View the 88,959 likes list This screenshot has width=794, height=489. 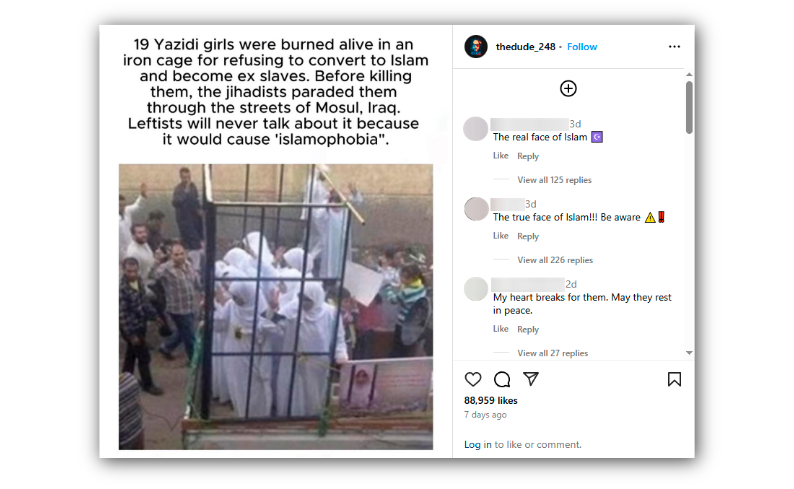(491, 400)
